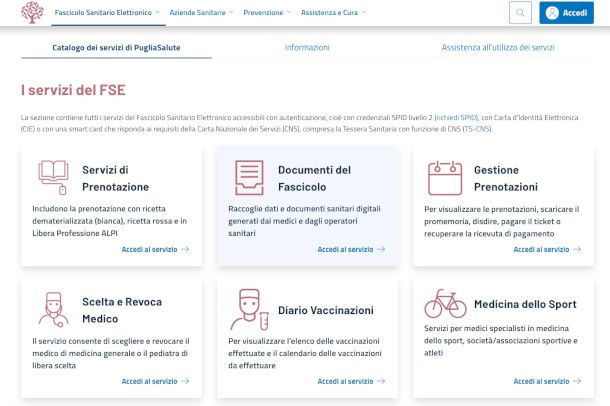Click the Scelta e Revoca Medico title
The image size is (610, 406).
coord(122,310)
